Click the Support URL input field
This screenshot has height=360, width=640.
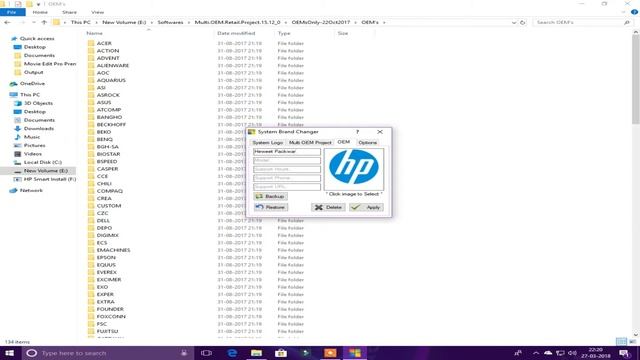pos(287,187)
